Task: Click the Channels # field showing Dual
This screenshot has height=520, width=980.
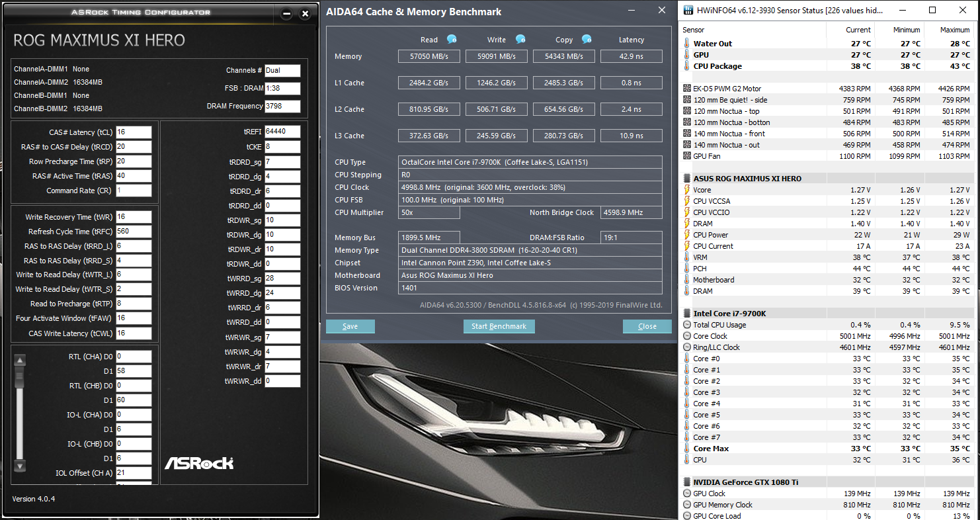Action: pos(282,70)
